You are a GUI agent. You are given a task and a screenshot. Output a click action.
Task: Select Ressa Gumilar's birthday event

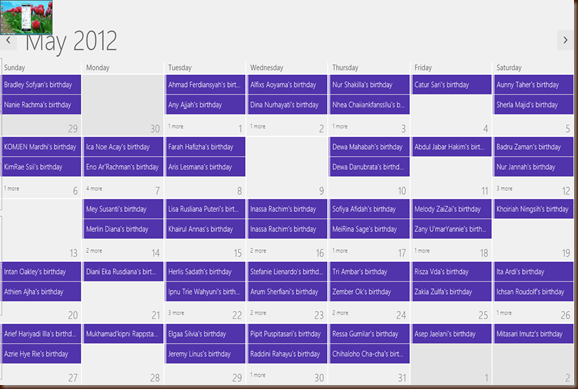370,334
